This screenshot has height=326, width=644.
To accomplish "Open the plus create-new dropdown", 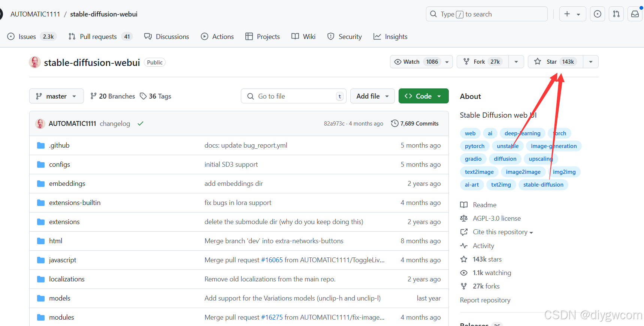I will click(x=572, y=14).
